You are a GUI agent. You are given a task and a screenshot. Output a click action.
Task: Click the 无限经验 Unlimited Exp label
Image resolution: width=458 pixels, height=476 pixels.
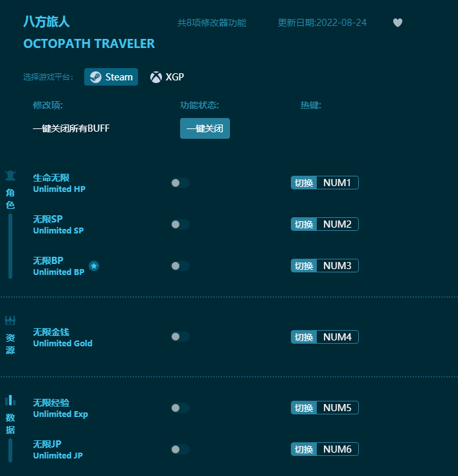click(60, 409)
